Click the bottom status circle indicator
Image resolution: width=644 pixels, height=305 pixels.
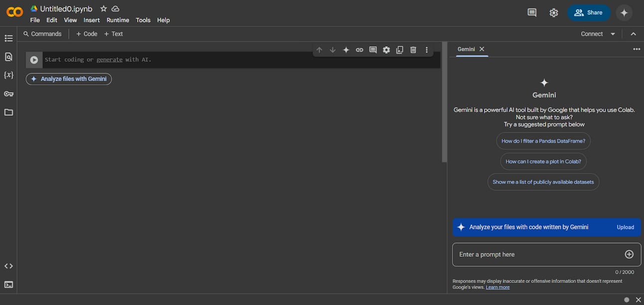coord(627,300)
